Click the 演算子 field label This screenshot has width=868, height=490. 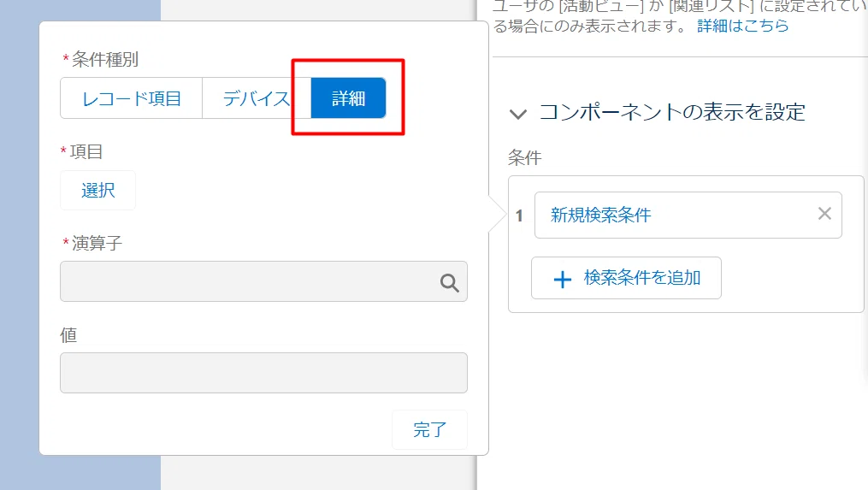pos(97,243)
